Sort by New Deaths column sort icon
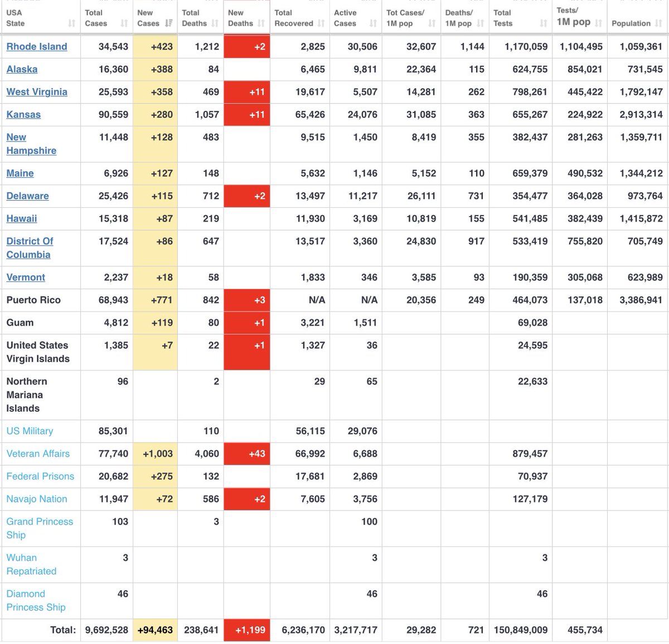 coord(261,23)
